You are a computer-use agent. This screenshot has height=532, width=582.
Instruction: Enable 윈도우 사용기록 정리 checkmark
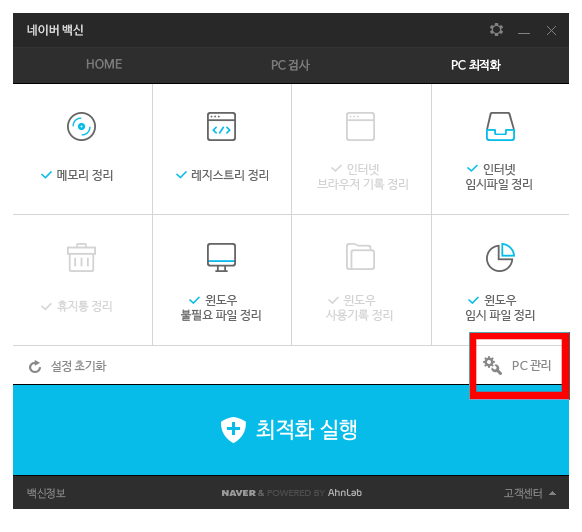[333, 300]
